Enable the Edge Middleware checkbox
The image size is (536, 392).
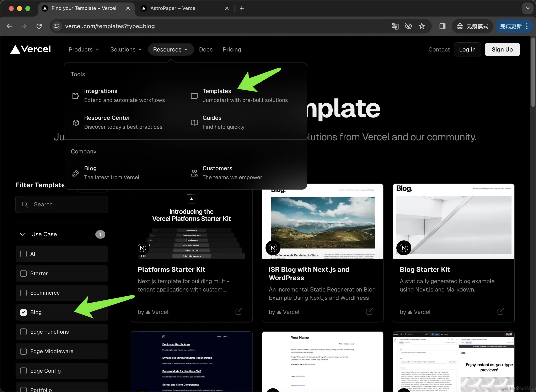click(x=23, y=351)
